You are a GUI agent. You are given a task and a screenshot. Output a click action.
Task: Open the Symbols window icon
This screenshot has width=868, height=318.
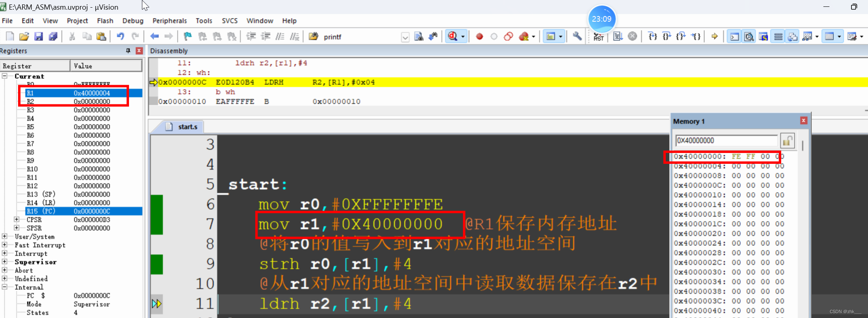point(764,37)
